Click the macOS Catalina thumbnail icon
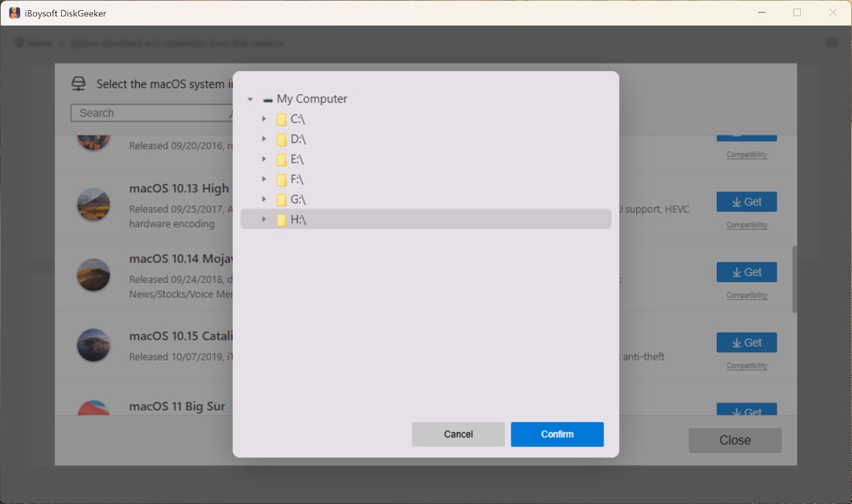 coord(93,346)
